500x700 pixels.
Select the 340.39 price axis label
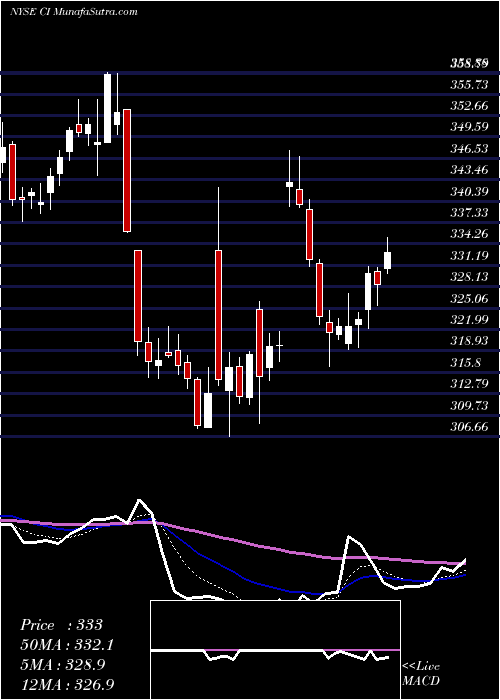click(x=469, y=192)
